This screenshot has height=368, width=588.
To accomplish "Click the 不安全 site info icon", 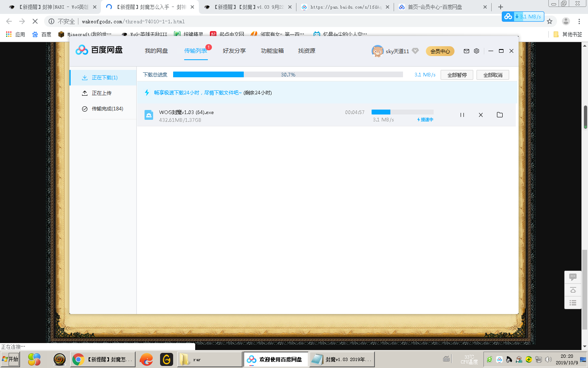I will [51, 21].
